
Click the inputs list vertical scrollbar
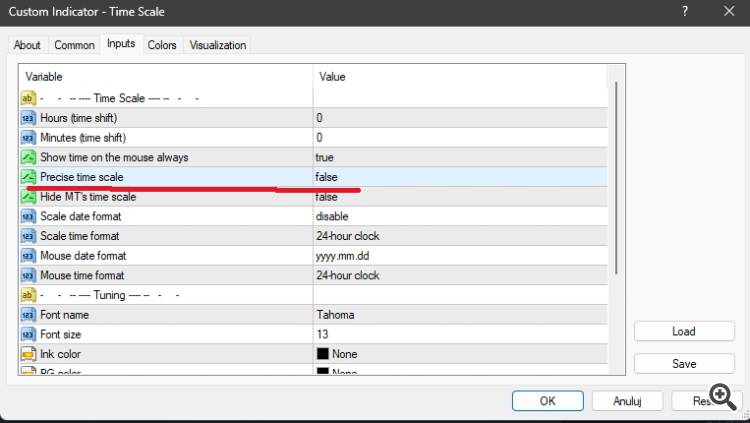pos(616,178)
